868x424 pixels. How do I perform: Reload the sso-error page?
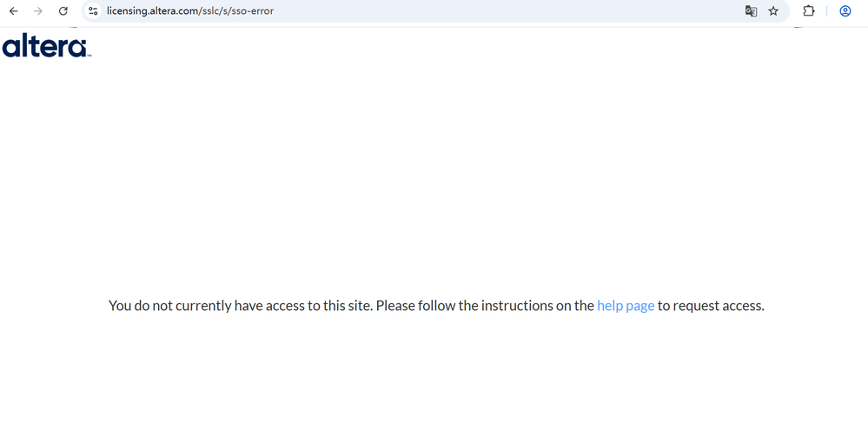63,11
